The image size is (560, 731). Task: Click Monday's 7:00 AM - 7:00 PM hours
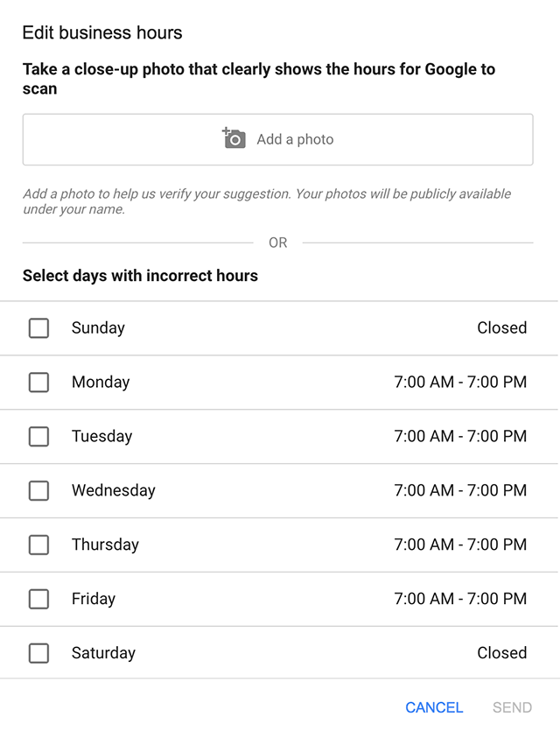tap(460, 382)
